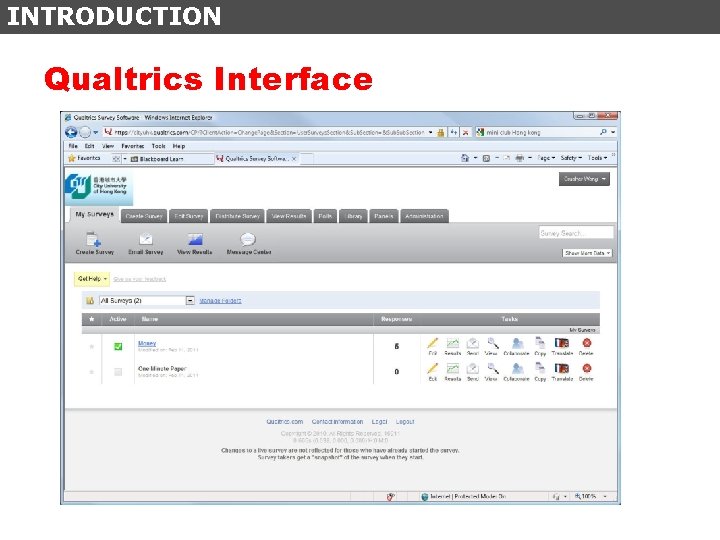Screen dimensions: 720x540
Task: Click the Contact Information footer link
Action: (337, 422)
